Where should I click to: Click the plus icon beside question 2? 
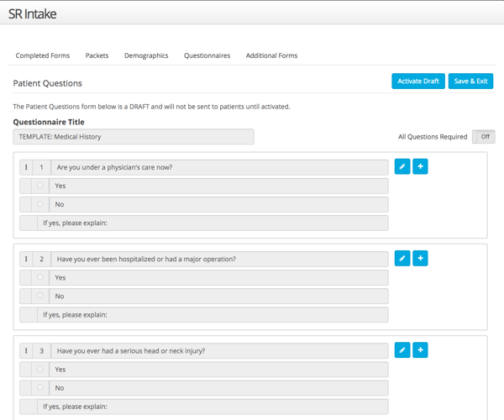pyautogui.click(x=420, y=258)
